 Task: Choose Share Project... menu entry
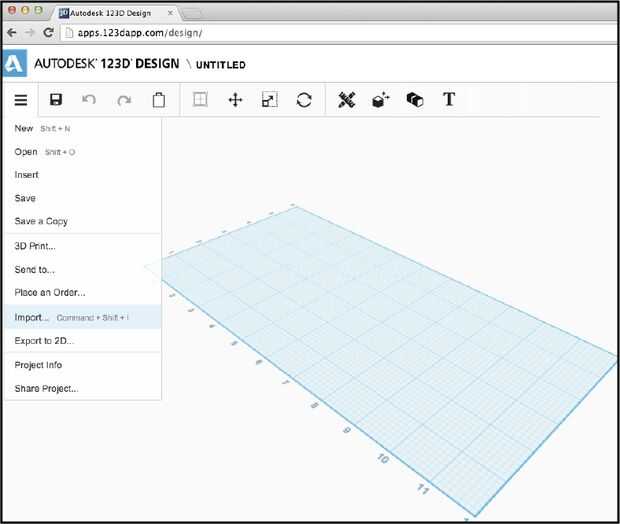pos(83,389)
